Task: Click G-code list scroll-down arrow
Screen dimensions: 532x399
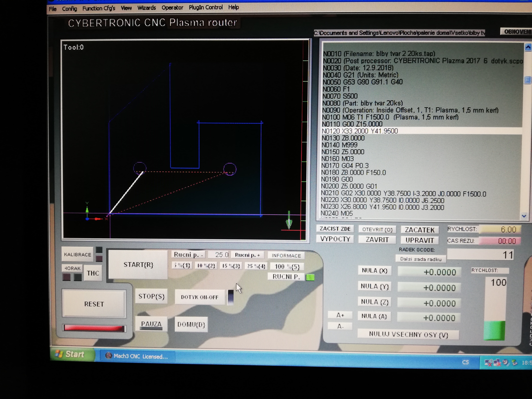Action: click(524, 216)
